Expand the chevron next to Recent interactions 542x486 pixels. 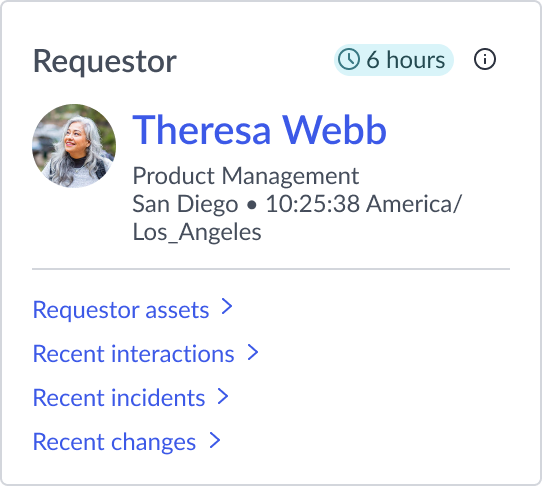pos(253,353)
